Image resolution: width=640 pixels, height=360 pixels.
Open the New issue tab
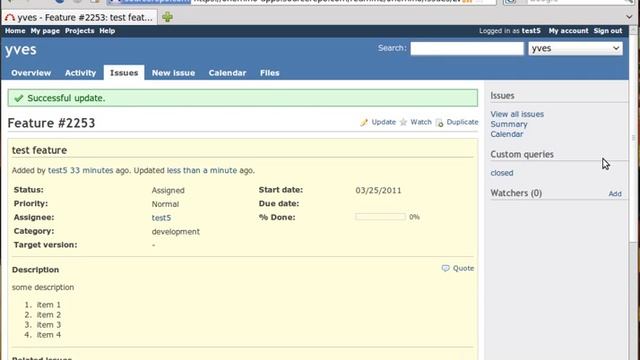(173, 73)
